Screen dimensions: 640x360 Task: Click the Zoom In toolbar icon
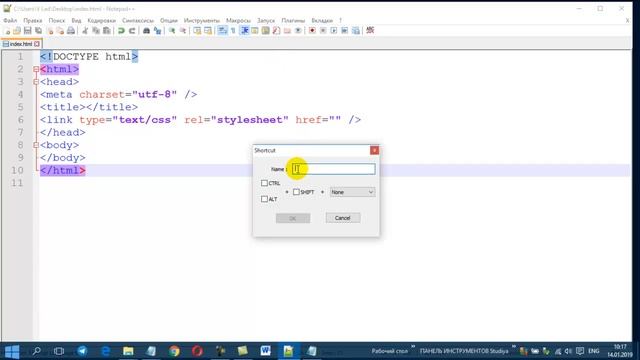coord(172,31)
